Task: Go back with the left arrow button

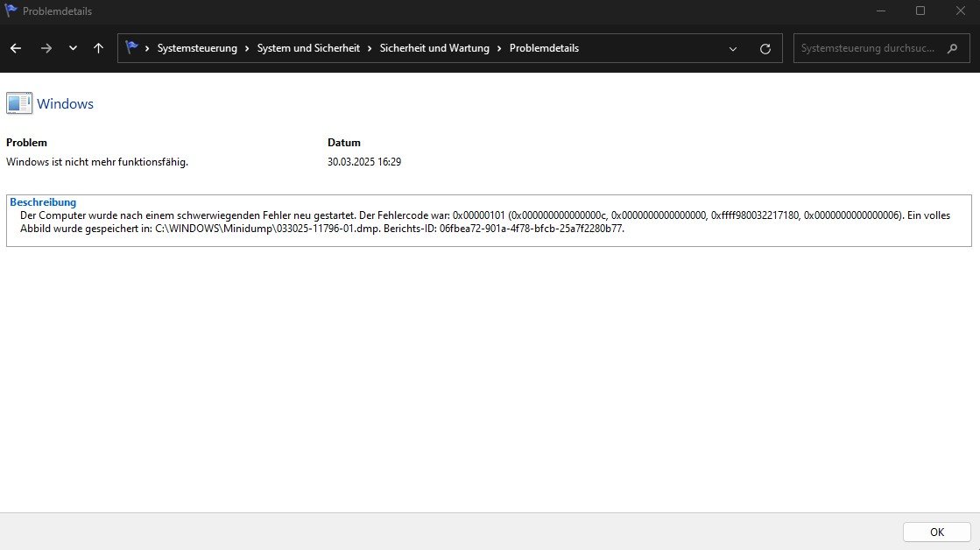Action: 16,48
